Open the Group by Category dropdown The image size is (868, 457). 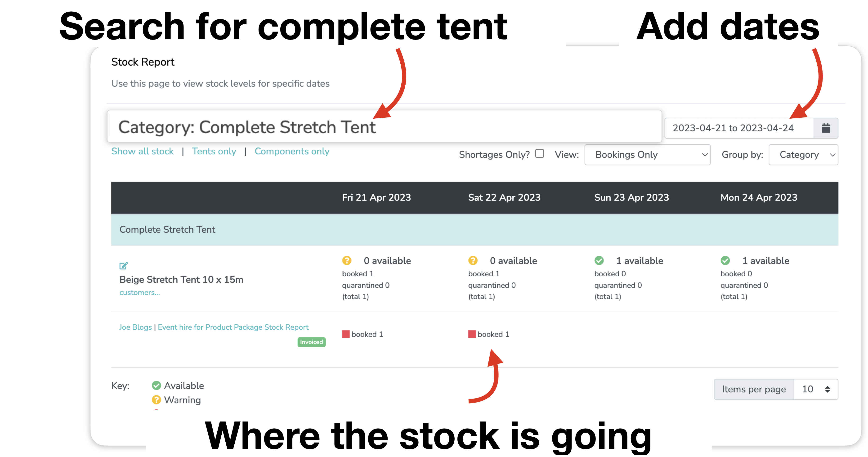pos(803,155)
